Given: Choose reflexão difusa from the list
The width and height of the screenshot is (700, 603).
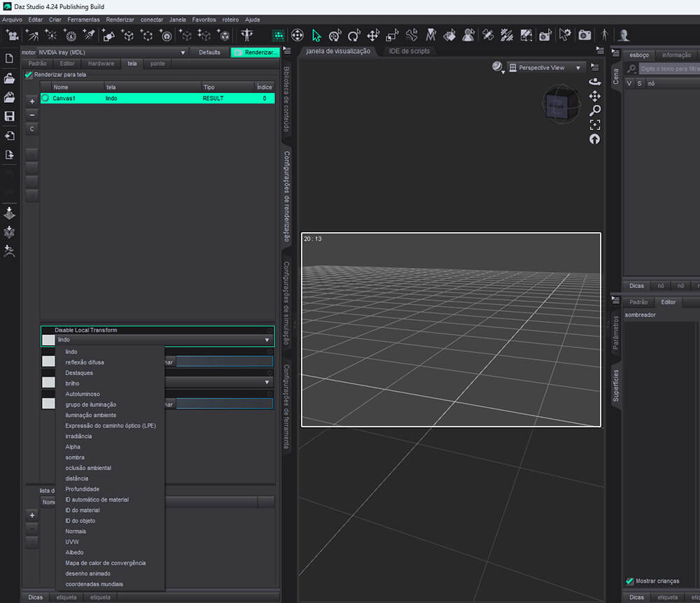Looking at the screenshot, I should pos(85,362).
